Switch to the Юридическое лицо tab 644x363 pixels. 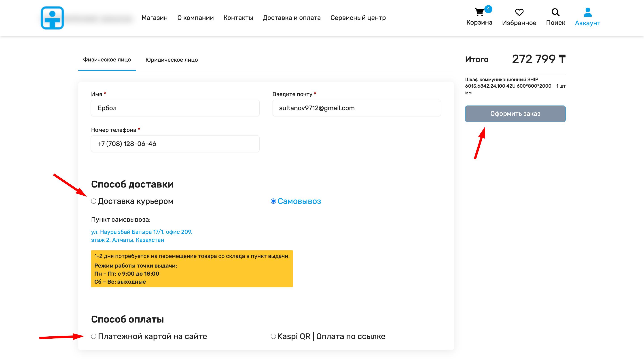(x=172, y=60)
